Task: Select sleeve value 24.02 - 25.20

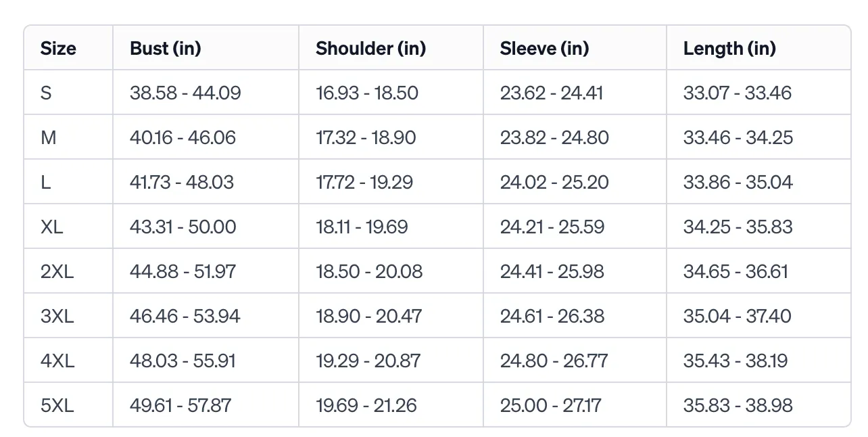Action: click(x=554, y=182)
